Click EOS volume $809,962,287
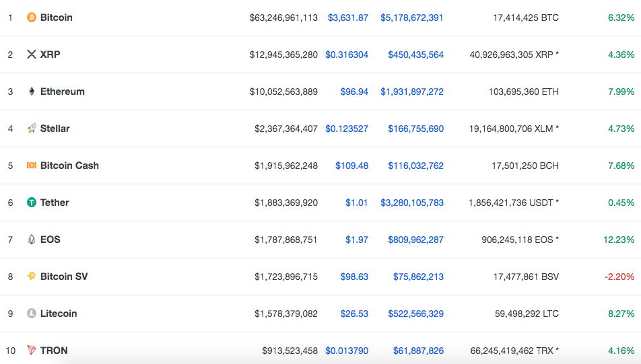641x364 pixels. coord(415,240)
